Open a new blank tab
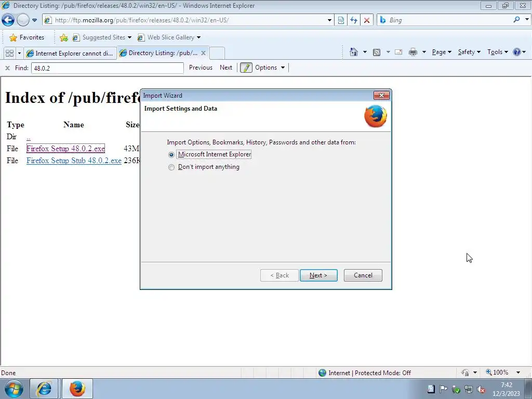The image size is (532, 399). 217,54
